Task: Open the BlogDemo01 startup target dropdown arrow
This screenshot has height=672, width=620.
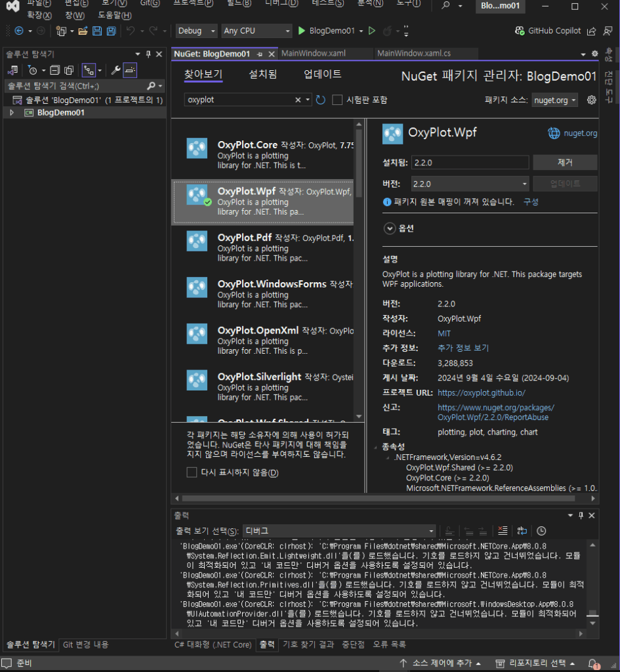Action: tap(362, 31)
